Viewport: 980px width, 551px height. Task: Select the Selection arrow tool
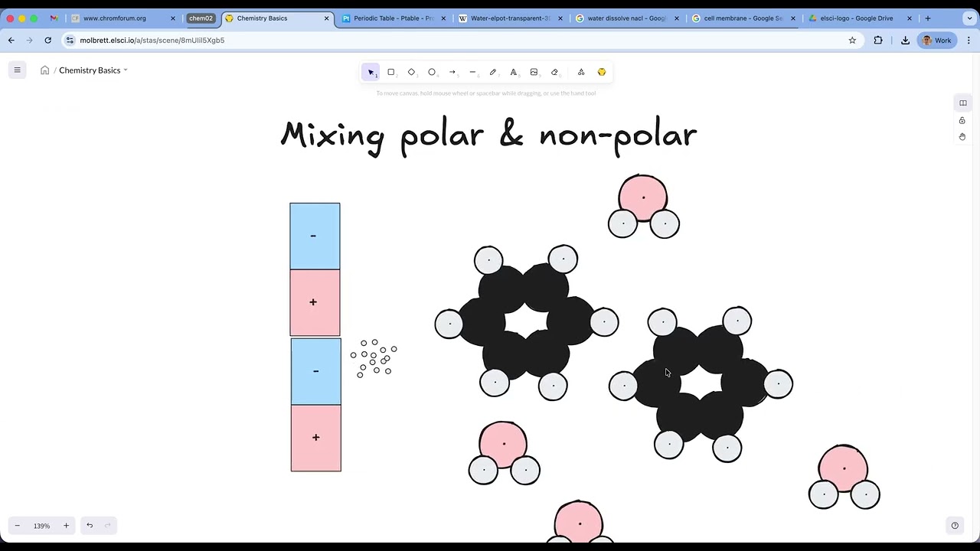click(371, 72)
